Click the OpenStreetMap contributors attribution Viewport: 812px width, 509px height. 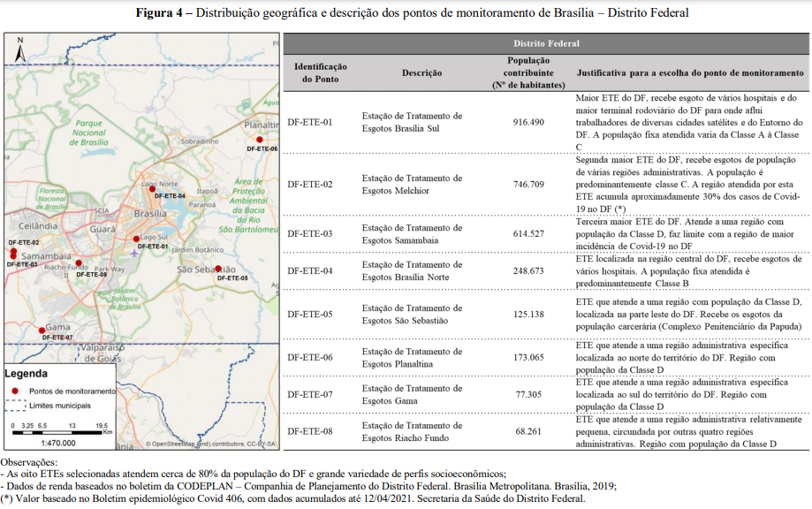pyautogui.click(x=210, y=444)
